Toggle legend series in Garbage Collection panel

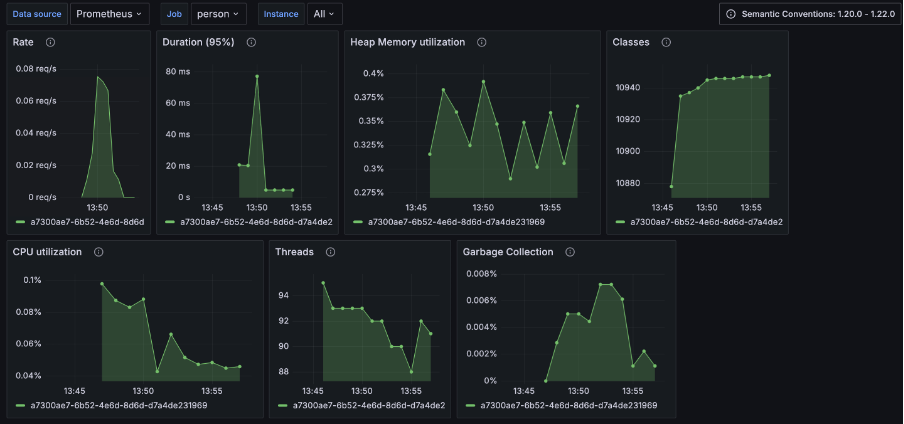[x=568, y=405]
